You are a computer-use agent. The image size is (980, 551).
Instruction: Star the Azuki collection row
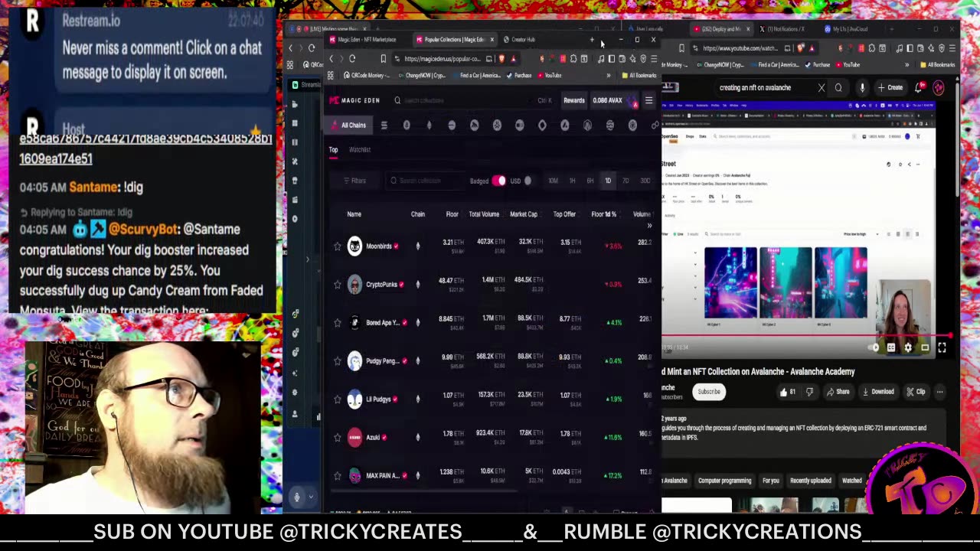point(338,438)
